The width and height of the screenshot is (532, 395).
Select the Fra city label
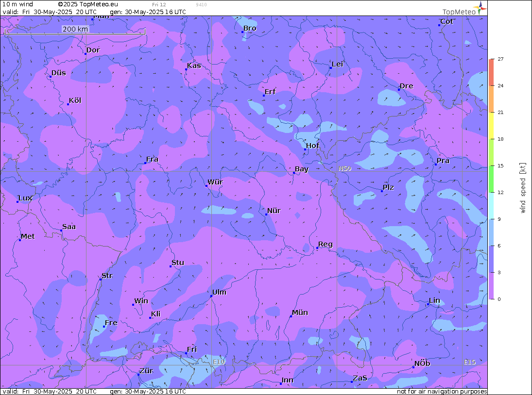152,159
